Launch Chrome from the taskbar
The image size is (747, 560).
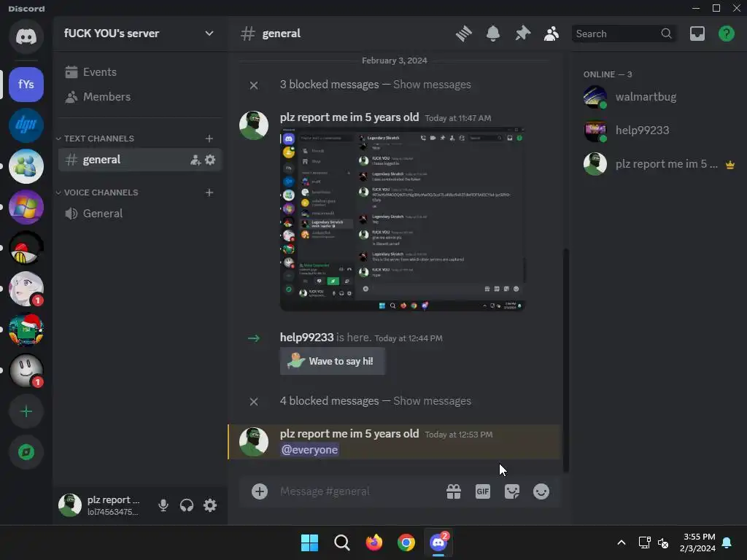pyautogui.click(x=406, y=542)
